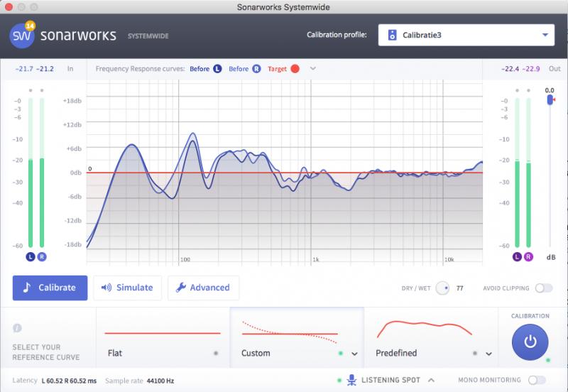Click the output L channel badge
Image resolution: width=568 pixels, height=392 pixels.
coord(517,257)
